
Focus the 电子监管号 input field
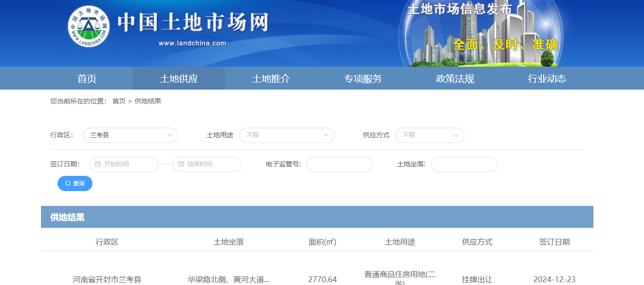[339, 164]
